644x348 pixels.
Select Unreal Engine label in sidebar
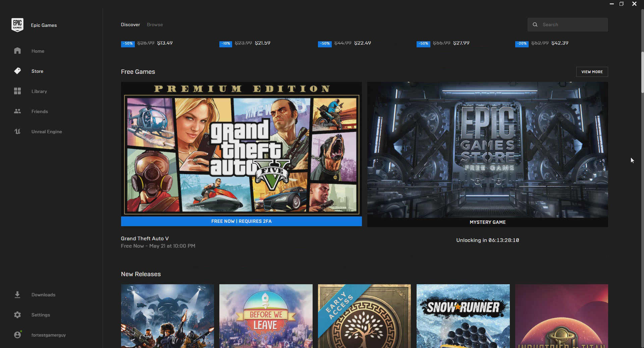pyautogui.click(x=47, y=132)
